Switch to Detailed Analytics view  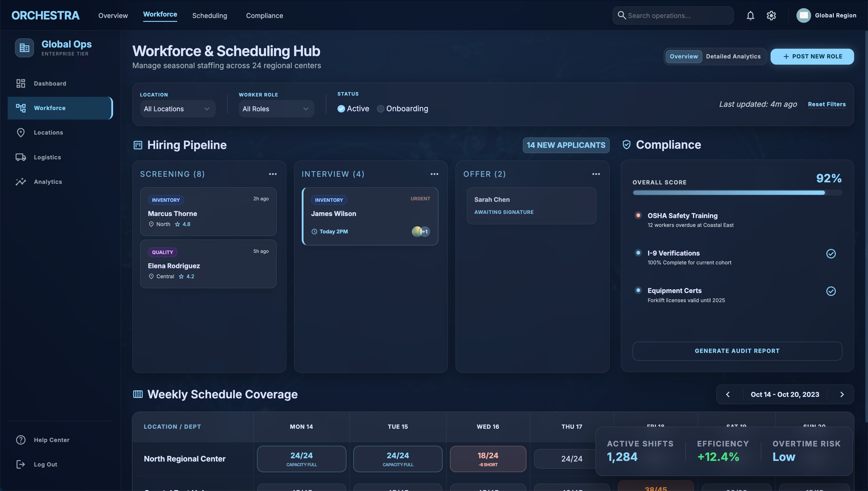tap(733, 56)
